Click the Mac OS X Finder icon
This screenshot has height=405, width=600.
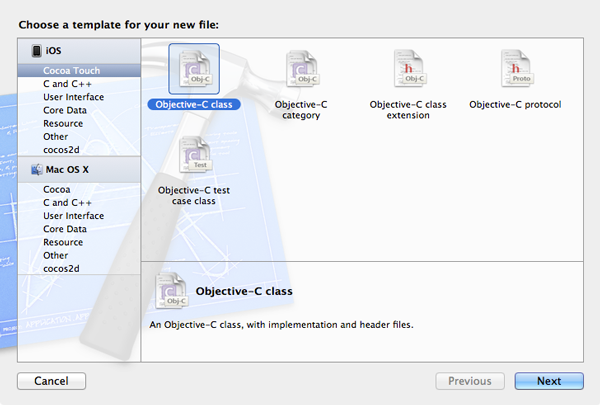tap(37, 170)
